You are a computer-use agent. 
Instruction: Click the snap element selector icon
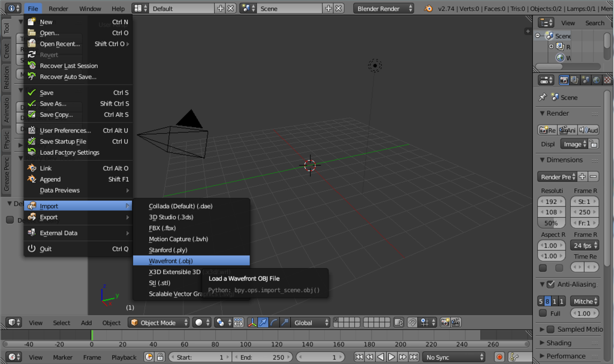click(x=427, y=323)
